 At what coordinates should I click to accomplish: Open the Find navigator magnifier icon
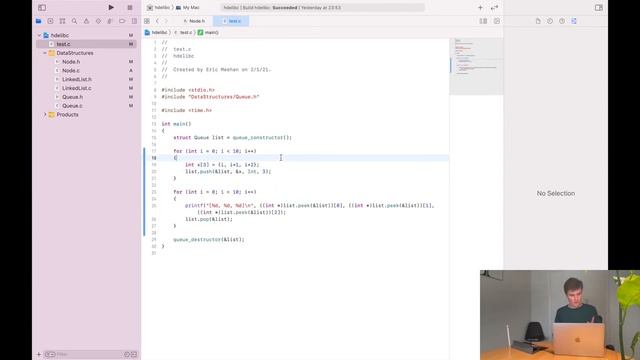pos(74,21)
